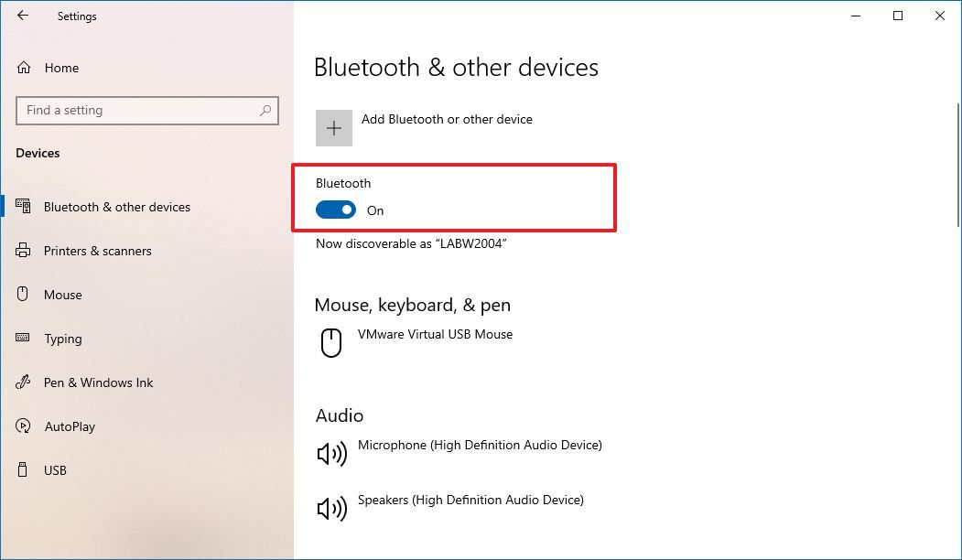The image size is (962, 560).
Task: Open the Typing settings page
Action: tap(63, 339)
